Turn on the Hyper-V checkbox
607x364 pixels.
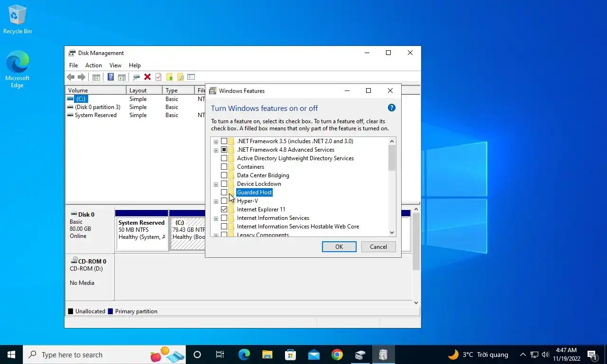pyautogui.click(x=224, y=201)
